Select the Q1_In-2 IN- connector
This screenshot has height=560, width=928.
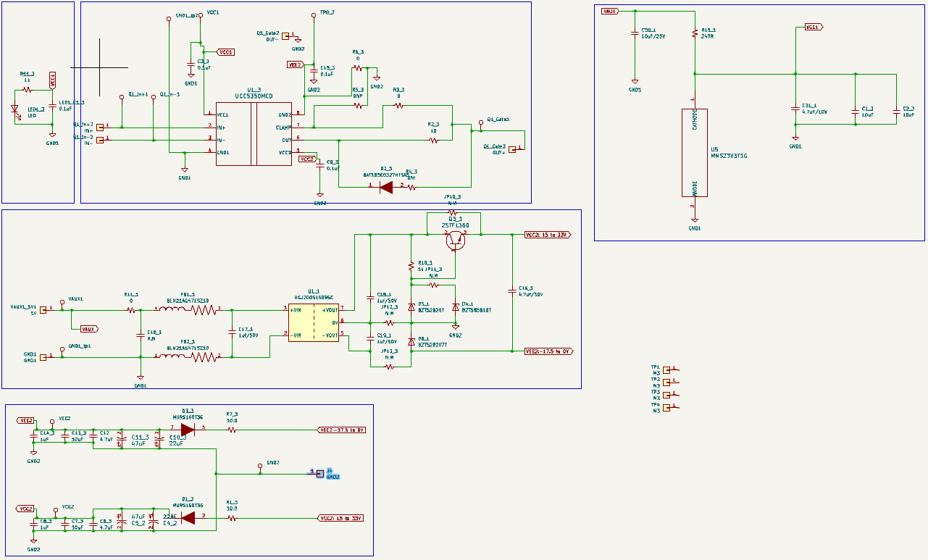click(101, 140)
